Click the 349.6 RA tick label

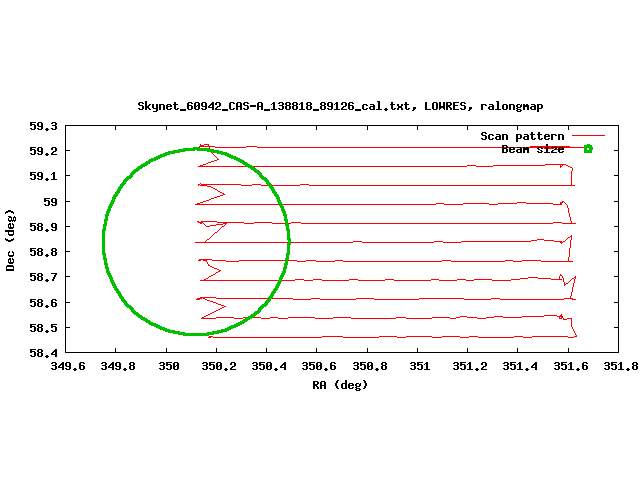(68, 366)
